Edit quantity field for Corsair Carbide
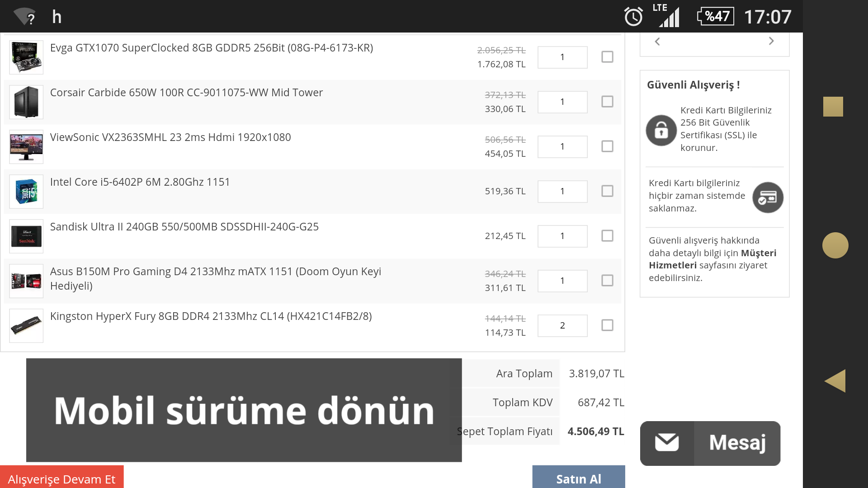868x488 pixels. pos(562,102)
